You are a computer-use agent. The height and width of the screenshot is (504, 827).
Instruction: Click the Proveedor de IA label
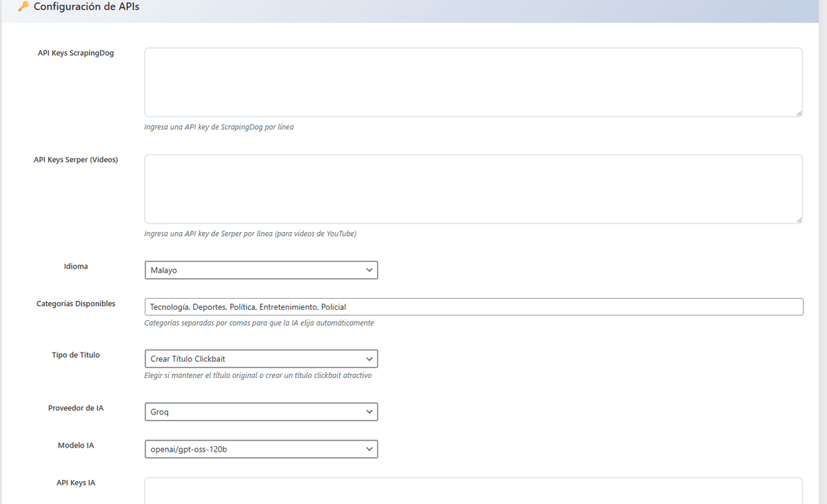[x=76, y=408]
